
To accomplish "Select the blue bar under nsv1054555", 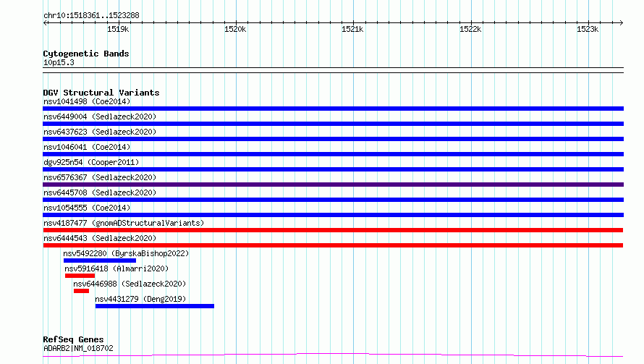I will (333, 215).
